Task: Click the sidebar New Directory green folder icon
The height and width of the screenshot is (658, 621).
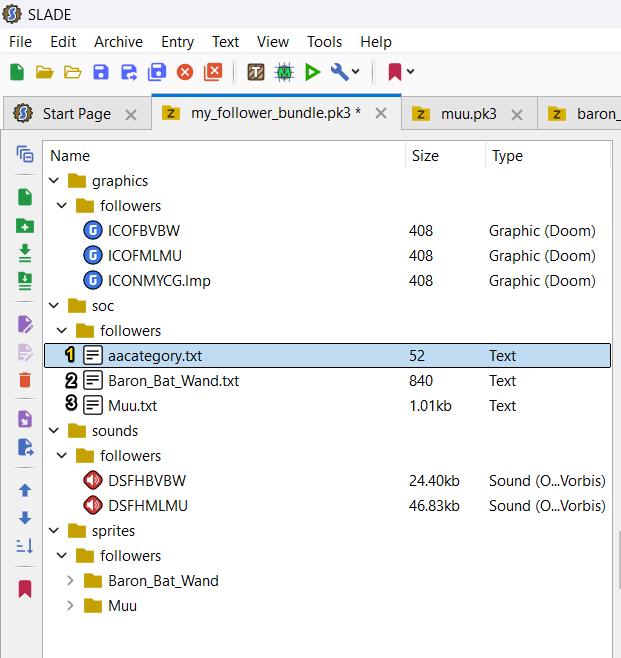Action: click(x=25, y=225)
